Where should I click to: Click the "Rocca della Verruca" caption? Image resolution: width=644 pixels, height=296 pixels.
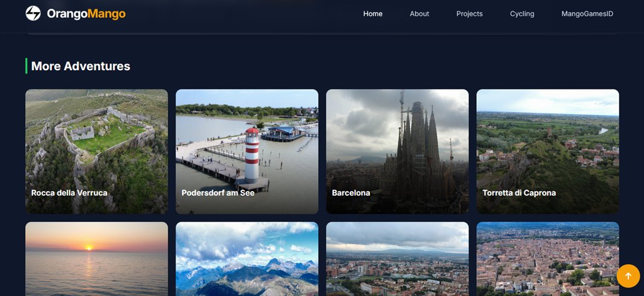pyautogui.click(x=69, y=193)
